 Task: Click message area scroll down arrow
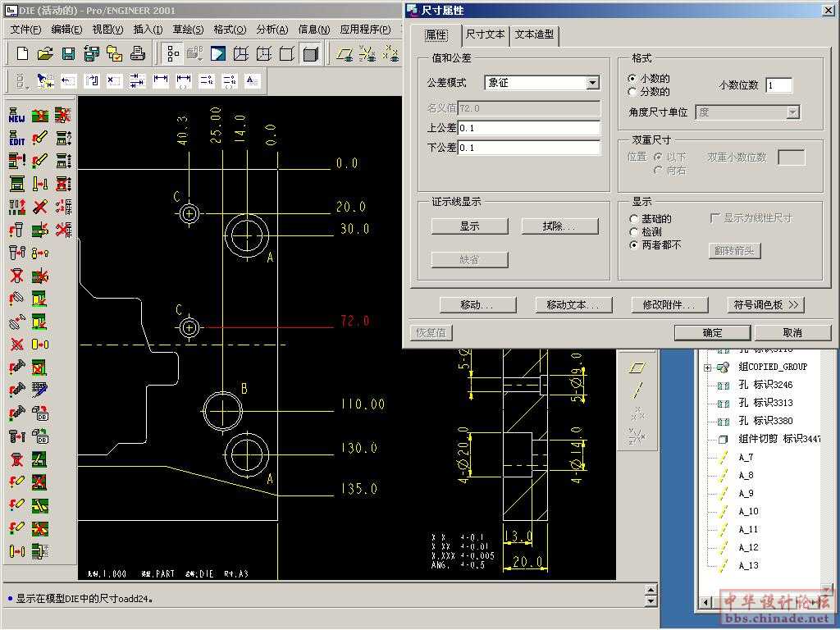click(x=651, y=601)
